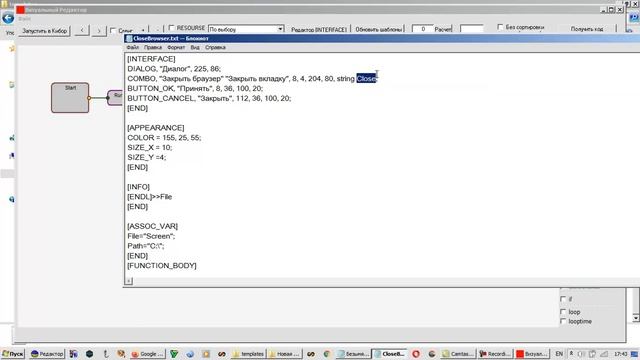Click the red icon in the editor title bar
This screenshot has height=360, width=640.
point(20,9)
